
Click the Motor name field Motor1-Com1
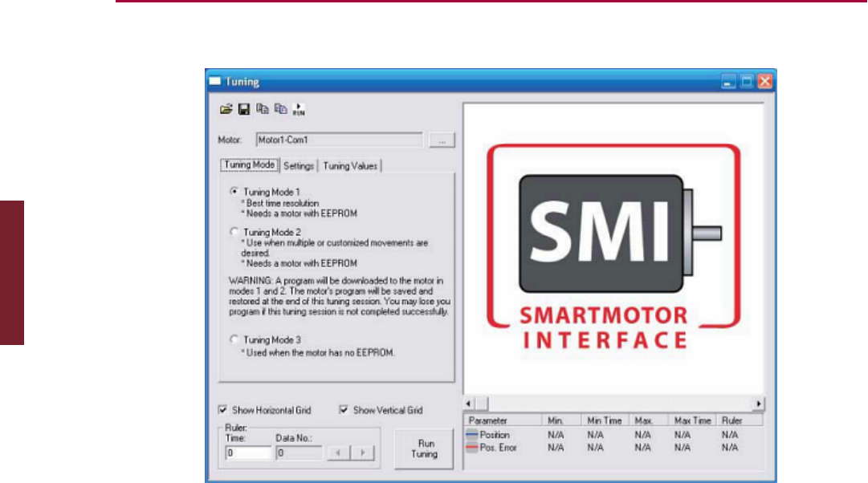click(340, 140)
